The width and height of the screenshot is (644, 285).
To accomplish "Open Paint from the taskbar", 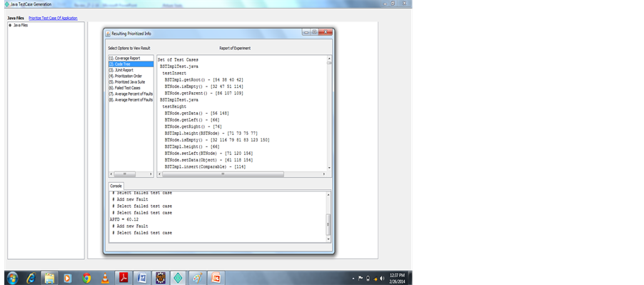I will pos(198,278).
